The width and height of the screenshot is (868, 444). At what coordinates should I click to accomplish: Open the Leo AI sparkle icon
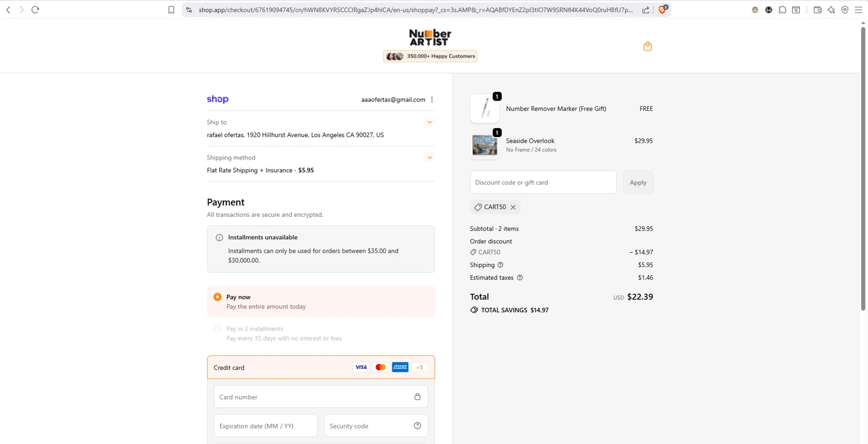[832, 10]
